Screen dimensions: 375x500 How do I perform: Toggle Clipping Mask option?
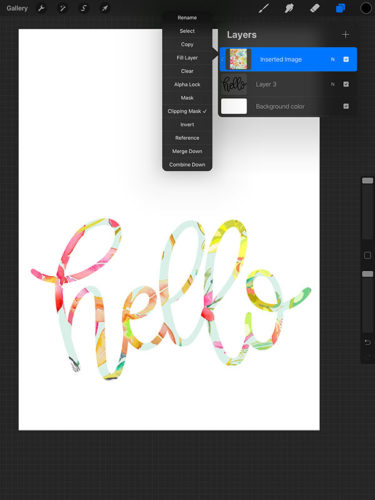point(187,111)
